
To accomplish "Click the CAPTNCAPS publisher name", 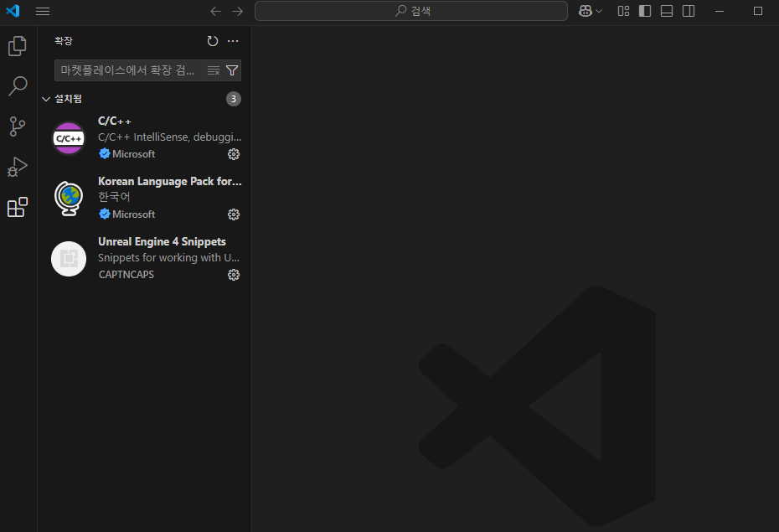I will click(x=126, y=275).
